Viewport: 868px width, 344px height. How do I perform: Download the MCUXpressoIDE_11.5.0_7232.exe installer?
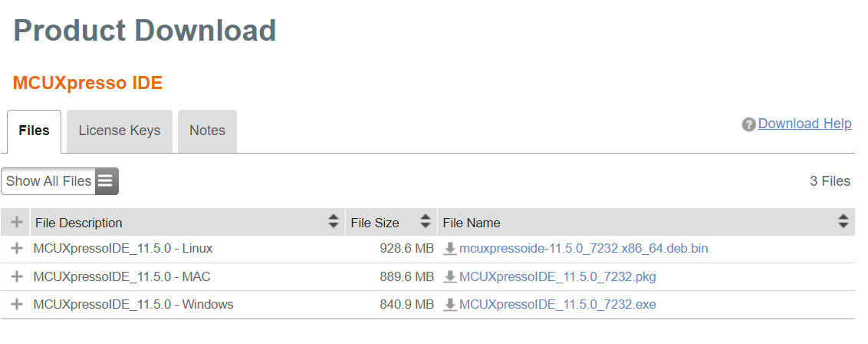click(557, 304)
